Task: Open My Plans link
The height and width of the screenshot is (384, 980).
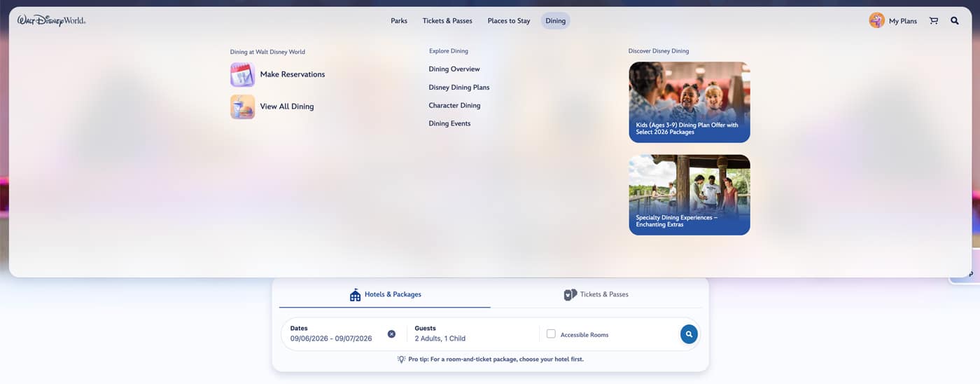Action: tap(903, 21)
